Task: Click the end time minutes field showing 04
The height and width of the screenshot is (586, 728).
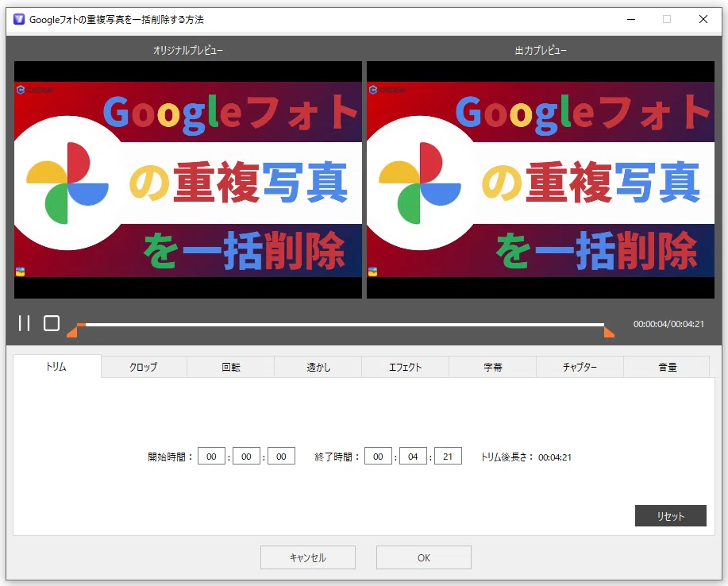Action: (413, 457)
